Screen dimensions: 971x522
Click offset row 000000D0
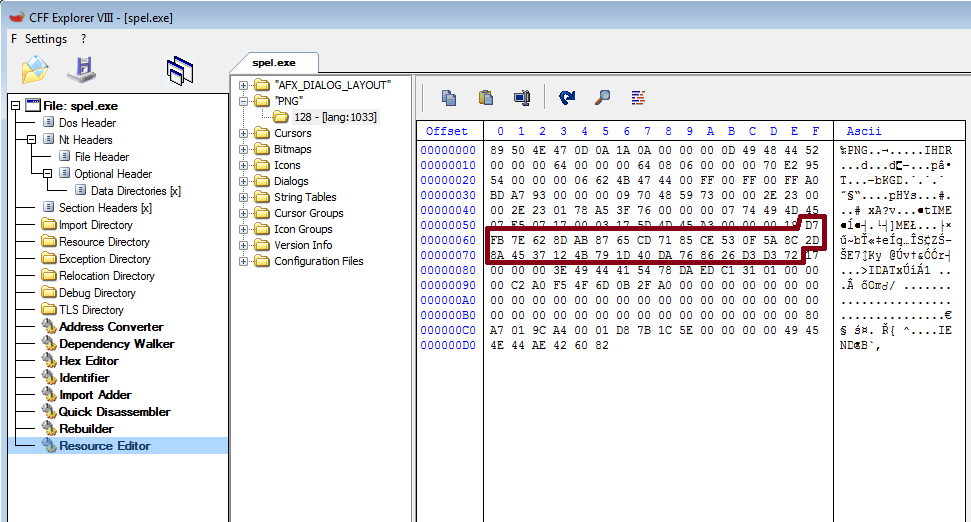click(x=448, y=345)
